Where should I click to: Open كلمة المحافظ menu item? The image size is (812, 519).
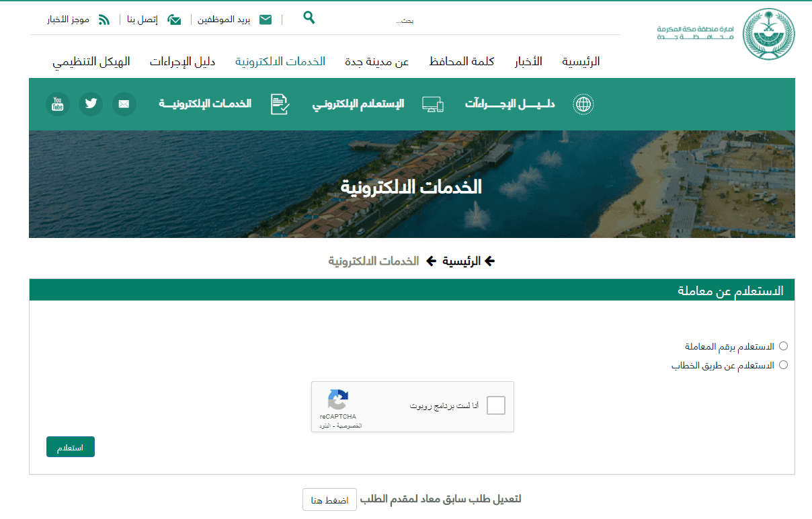[x=461, y=62]
